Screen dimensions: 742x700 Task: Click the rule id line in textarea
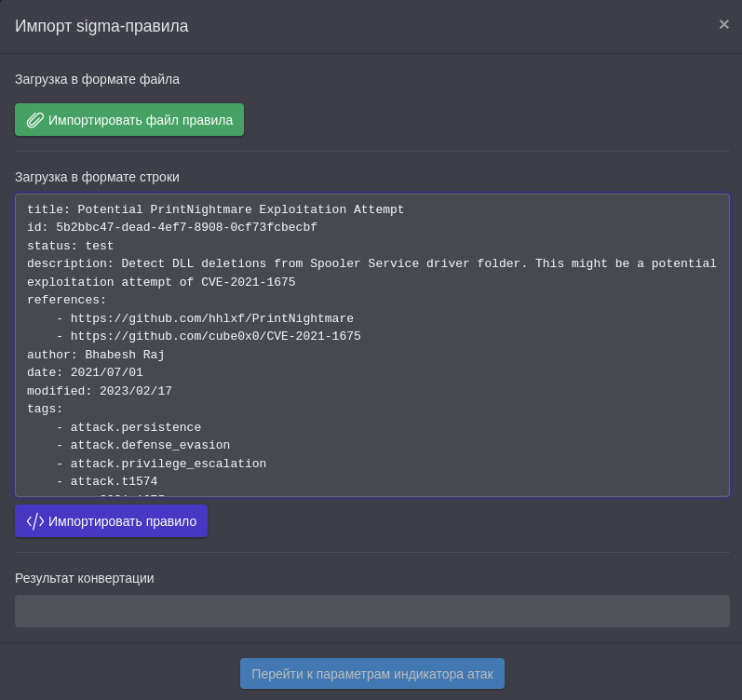pyautogui.click(x=171, y=227)
